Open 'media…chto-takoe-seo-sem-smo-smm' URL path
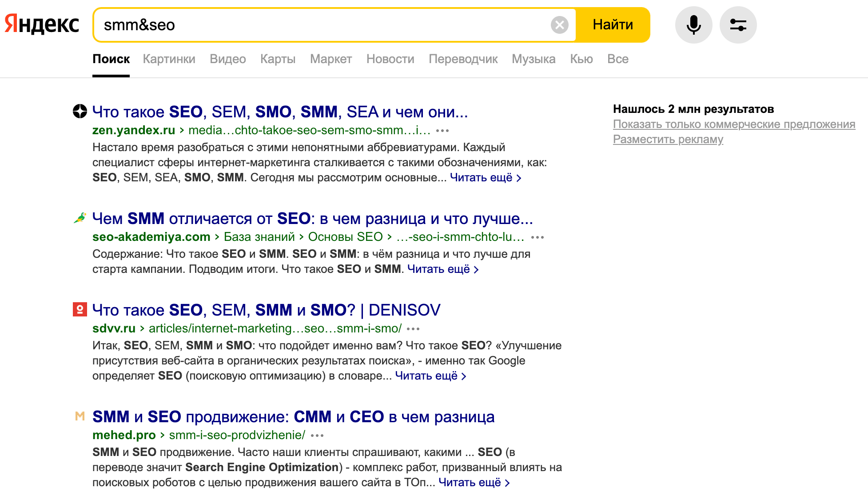 pos(310,130)
